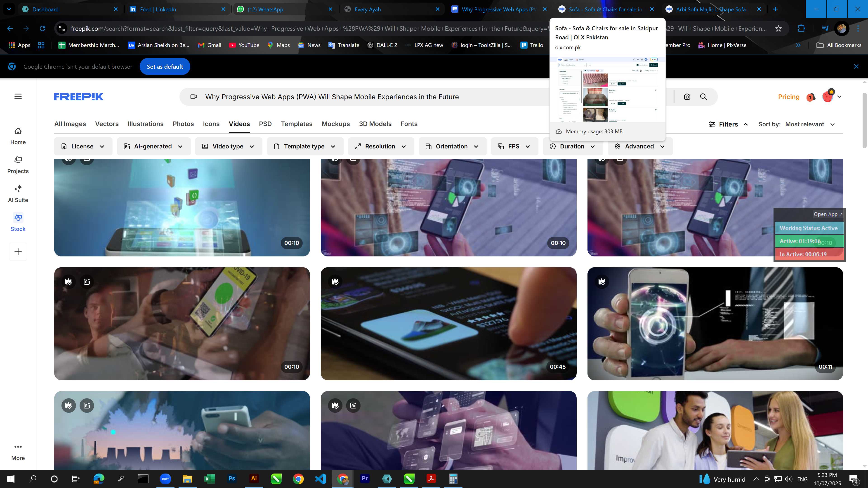Select Stock in the sidebar

[x=18, y=223]
